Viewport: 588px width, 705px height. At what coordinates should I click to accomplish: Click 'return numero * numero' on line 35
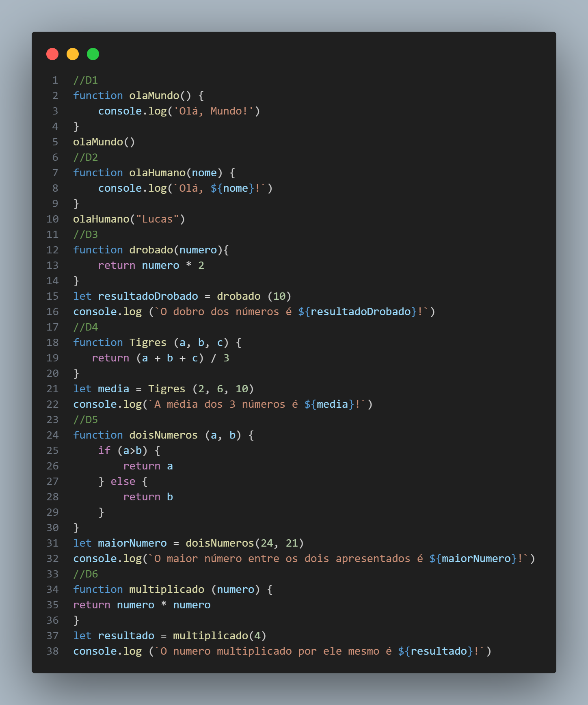click(142, 605)
